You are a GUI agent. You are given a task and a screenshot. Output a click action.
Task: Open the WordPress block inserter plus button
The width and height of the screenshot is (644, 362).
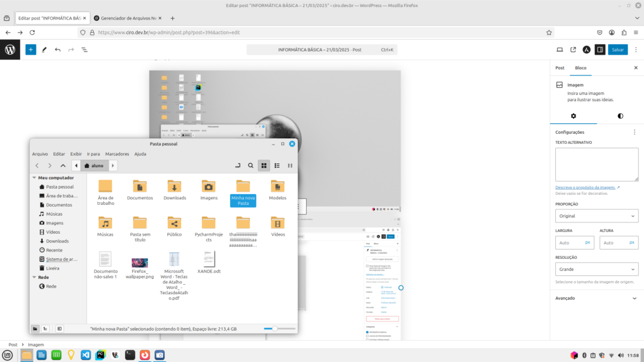(31, 49)
